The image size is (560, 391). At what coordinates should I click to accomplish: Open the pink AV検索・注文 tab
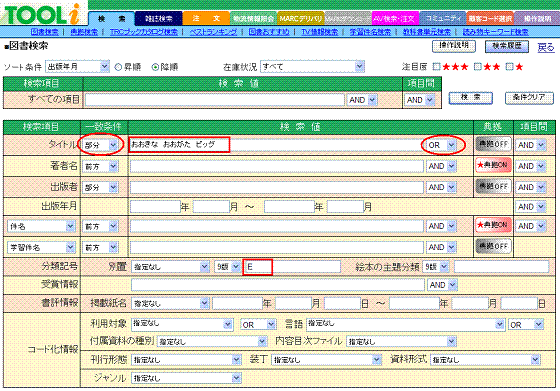click(x=395, y=19)
